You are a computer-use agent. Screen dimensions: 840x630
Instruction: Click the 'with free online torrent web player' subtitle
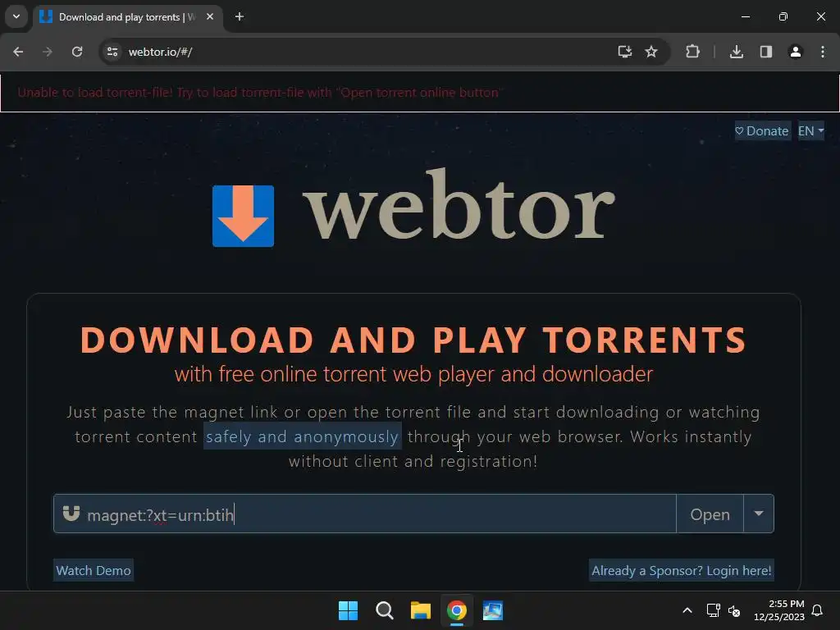pyautogui.click(x=413, y=374)
